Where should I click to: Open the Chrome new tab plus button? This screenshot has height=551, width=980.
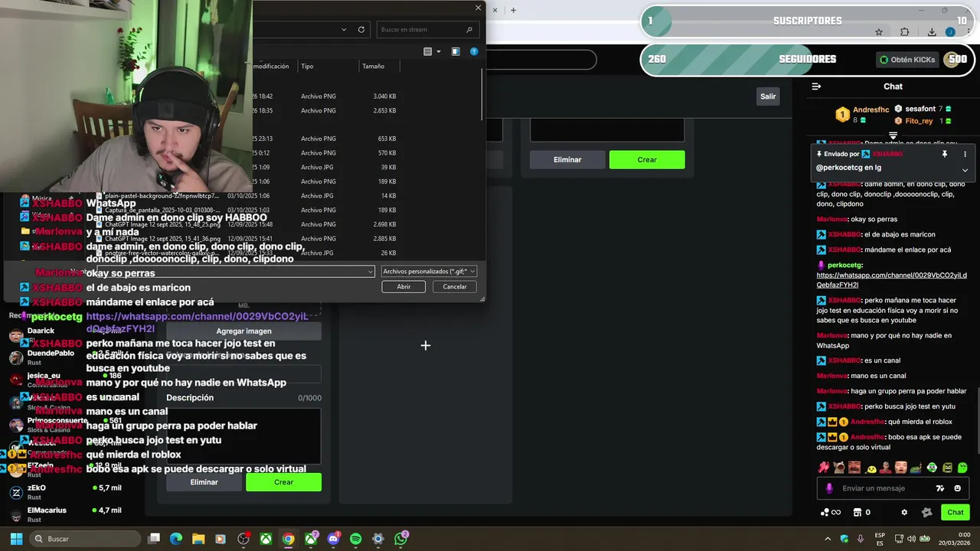click(513, 10)
